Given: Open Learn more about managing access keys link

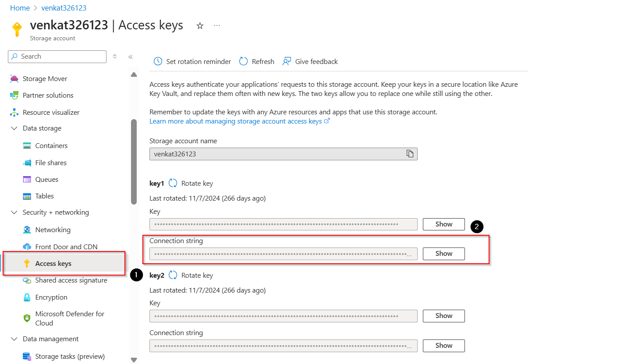Looking at the screenshot, I should pyautogui.click(x=239, y=121).
